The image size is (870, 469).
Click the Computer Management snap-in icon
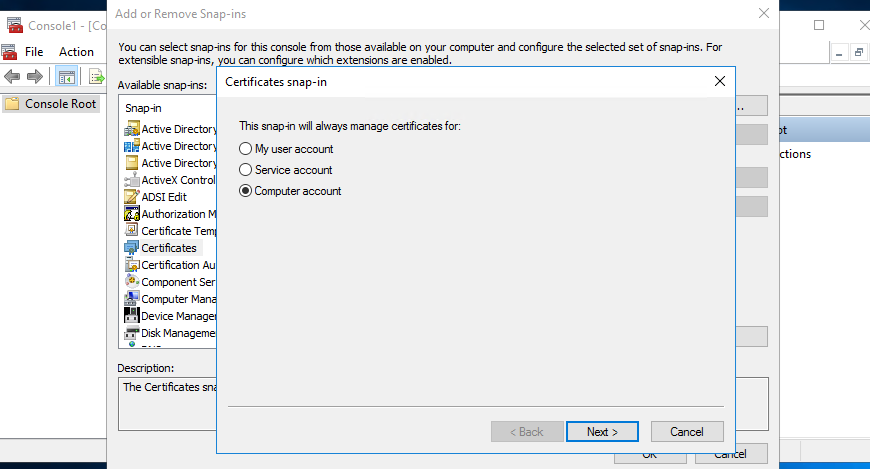(131, 299)
